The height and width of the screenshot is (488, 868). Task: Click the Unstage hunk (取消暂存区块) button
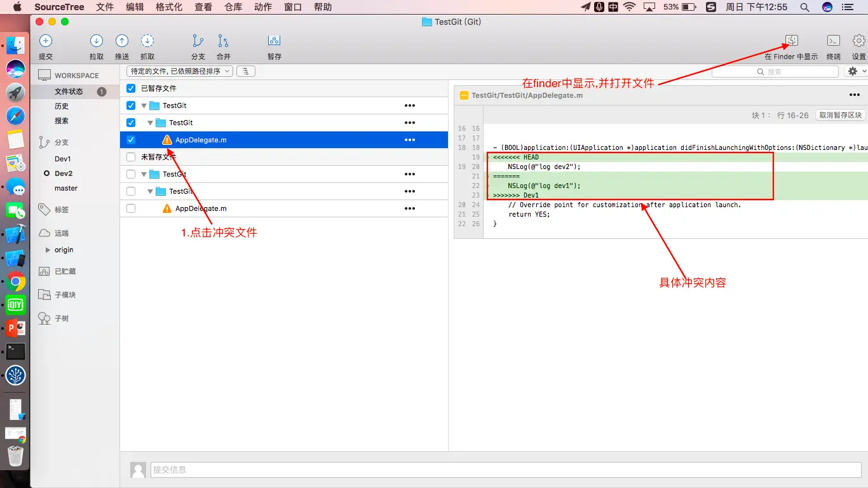(840, 116)
